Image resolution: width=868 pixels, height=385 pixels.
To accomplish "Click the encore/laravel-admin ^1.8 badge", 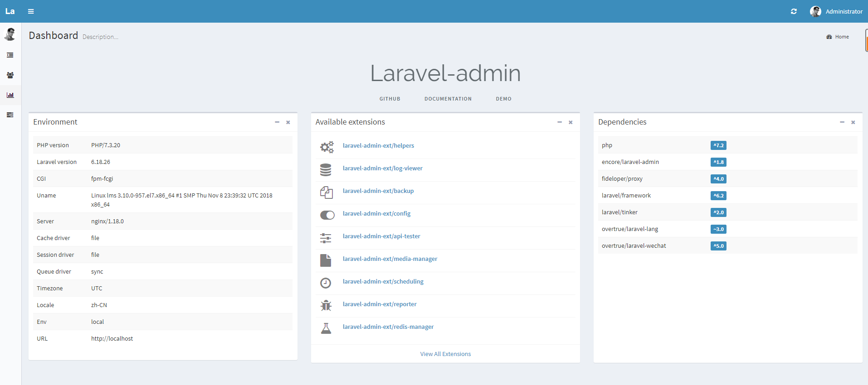I will [x=718, y=162].
